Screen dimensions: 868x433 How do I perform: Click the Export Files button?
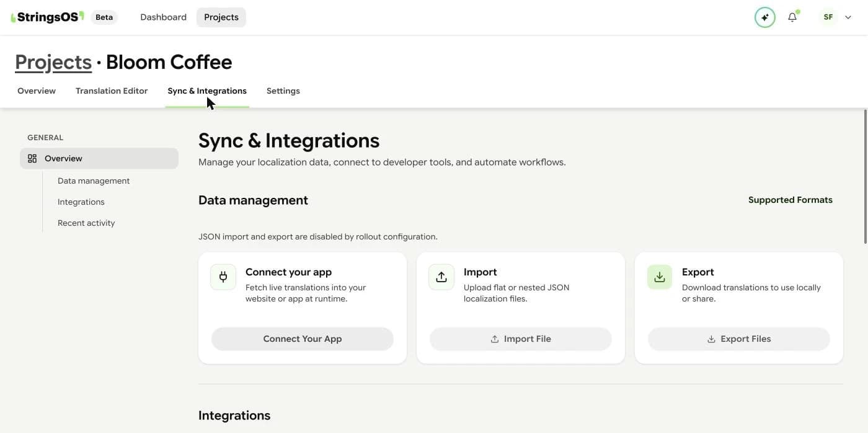point(739,339)
